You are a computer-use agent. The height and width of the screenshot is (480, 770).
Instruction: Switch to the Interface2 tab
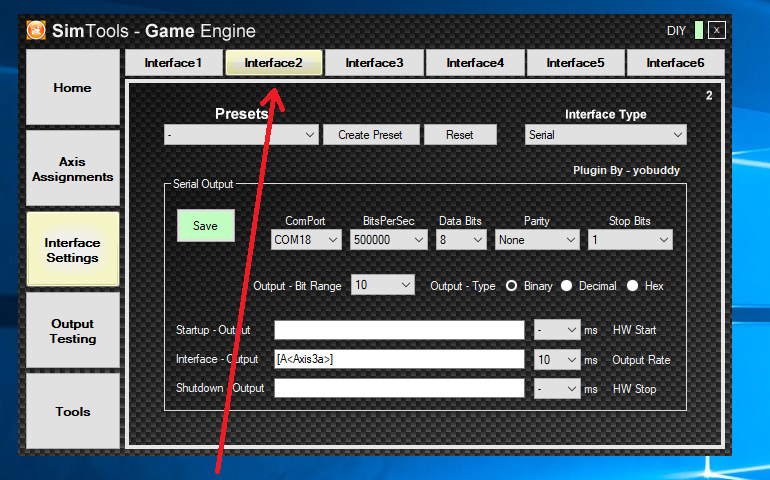pos(274,63)
